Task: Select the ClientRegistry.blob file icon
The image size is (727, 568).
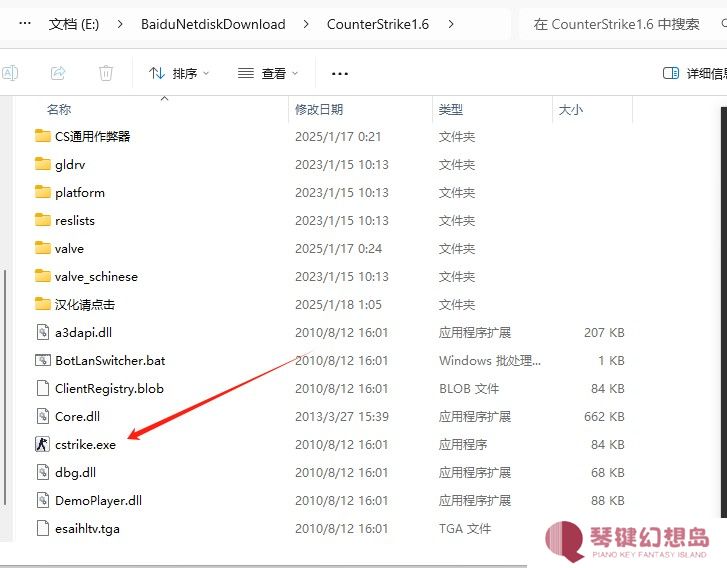Action: 43,389
